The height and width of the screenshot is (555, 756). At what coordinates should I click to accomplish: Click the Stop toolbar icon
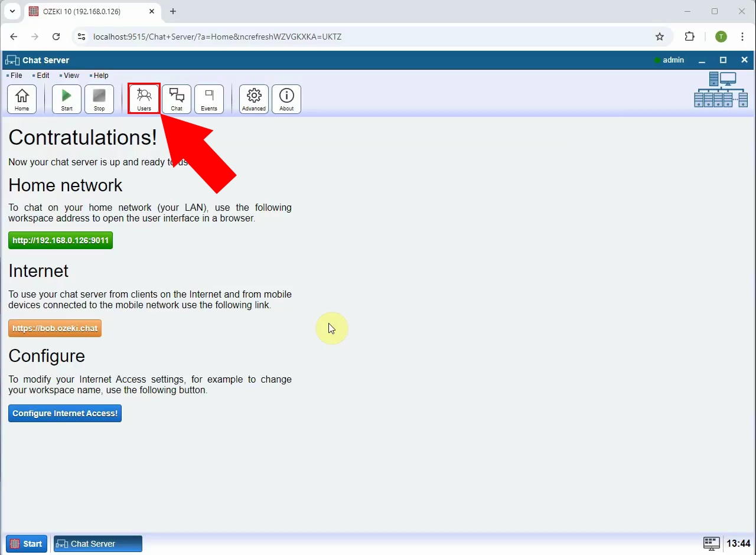[x=99, y=99]
